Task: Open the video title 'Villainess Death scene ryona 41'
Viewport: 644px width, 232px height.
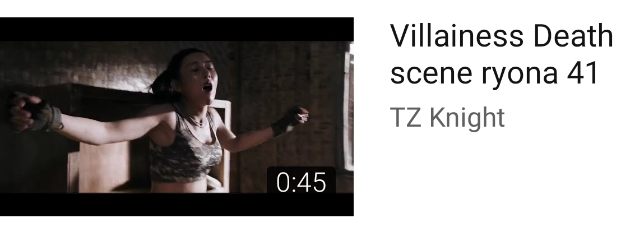Action: 502,54
